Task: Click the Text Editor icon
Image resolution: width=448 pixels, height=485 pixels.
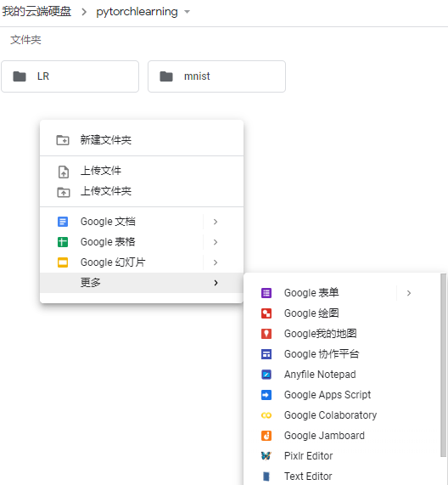Action: pyautogui.click(x=266, y=477)
